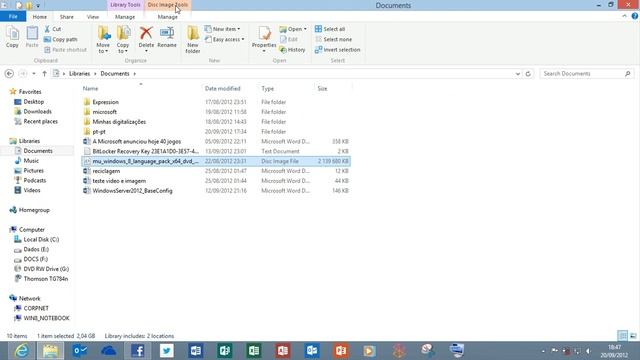This screenshot has width=640, height=360.
Task: Open the Help question mark icon
Action: tap(635, 16)
